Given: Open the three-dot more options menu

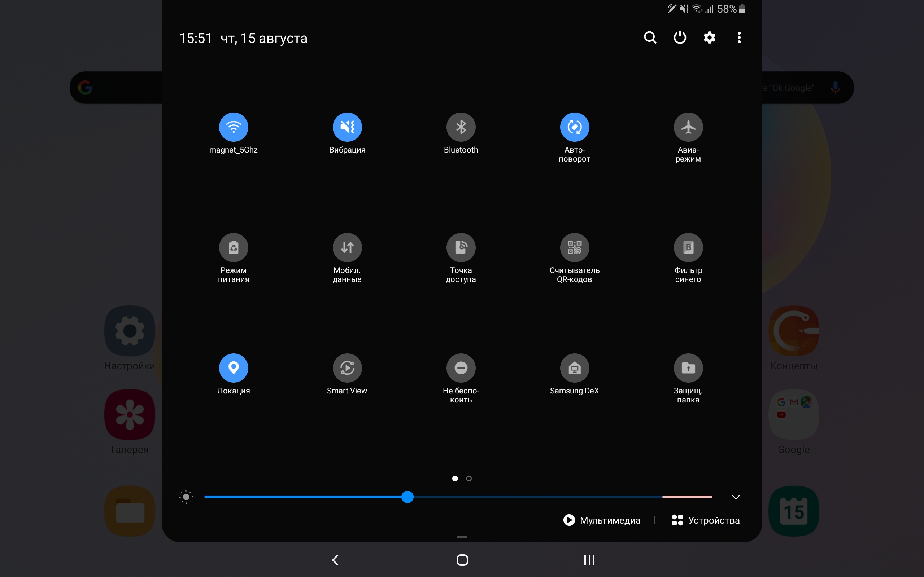Looking at the screenshot, I should [x=739, y=38].
